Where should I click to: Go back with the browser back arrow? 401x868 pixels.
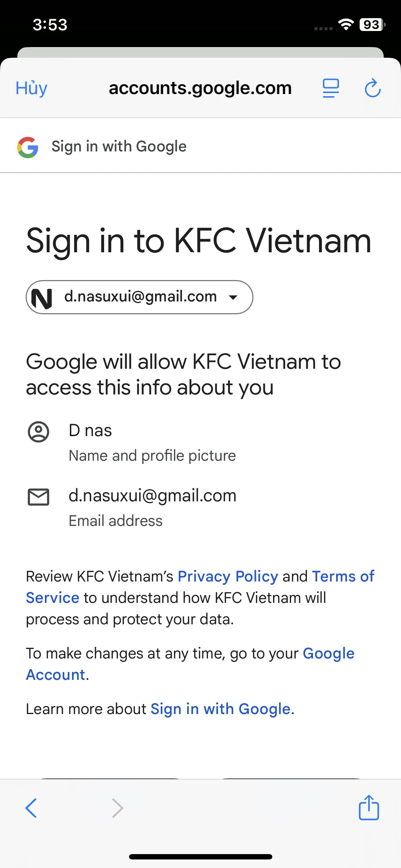tap(31, 808)
